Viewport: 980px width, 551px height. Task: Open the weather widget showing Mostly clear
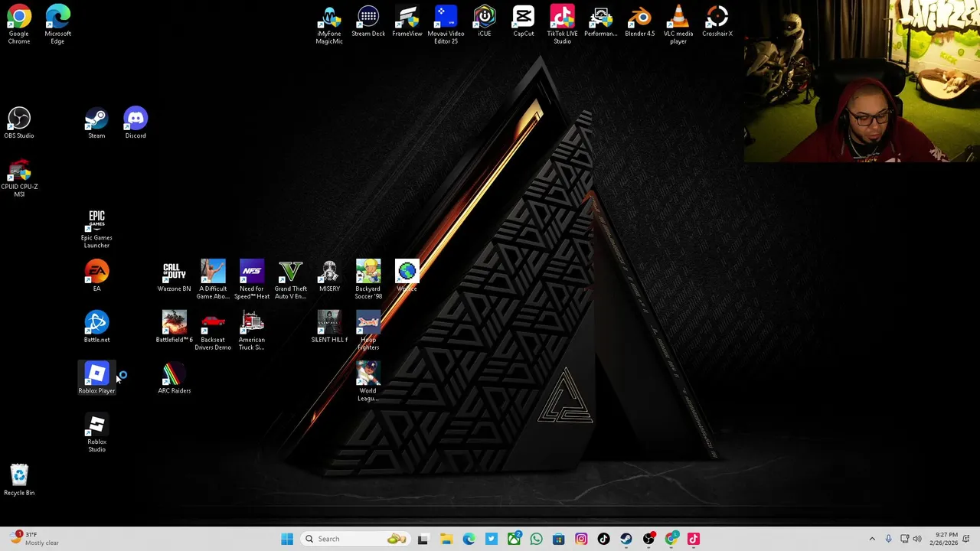pos(34,539)
